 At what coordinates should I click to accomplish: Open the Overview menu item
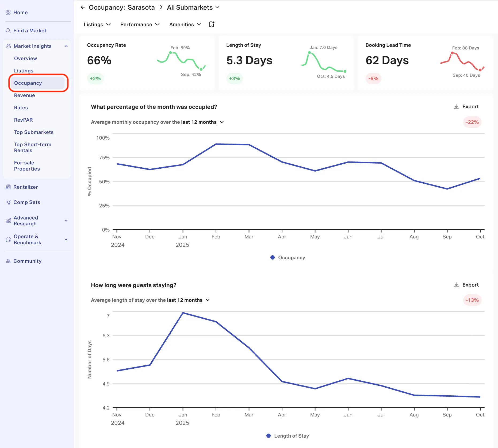click(25, 58)
